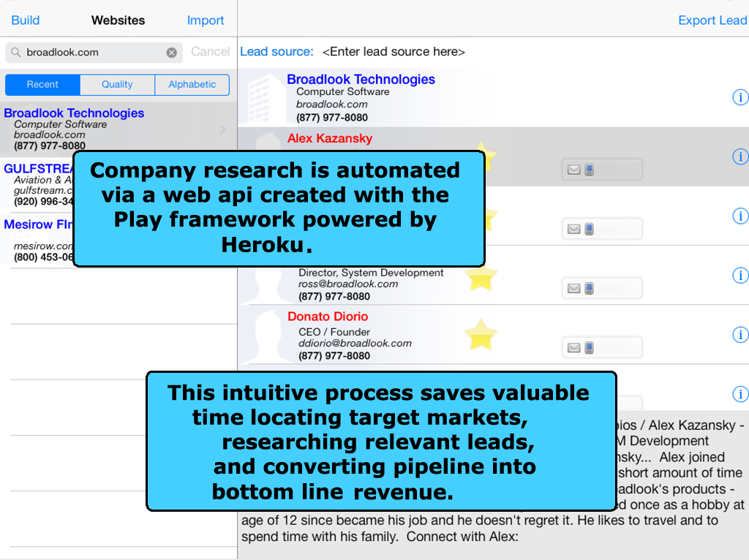
Task: Click the search magnifier icon
Action: pos(16,52)
